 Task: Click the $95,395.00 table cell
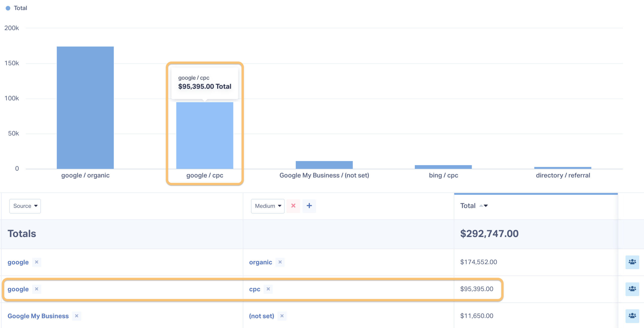[477, 289]
